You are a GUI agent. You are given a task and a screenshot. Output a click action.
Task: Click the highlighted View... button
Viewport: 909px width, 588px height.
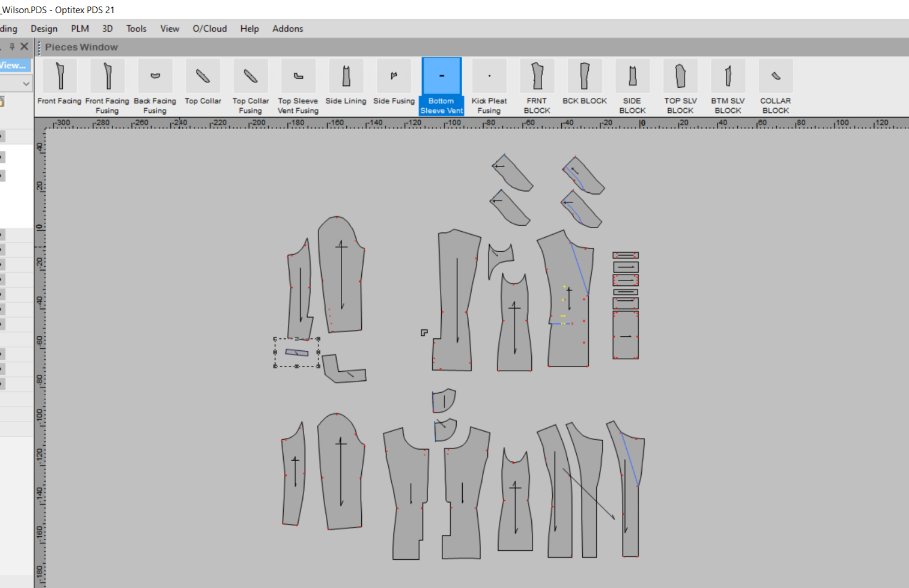pyautogui.click(x=14, y=65)
